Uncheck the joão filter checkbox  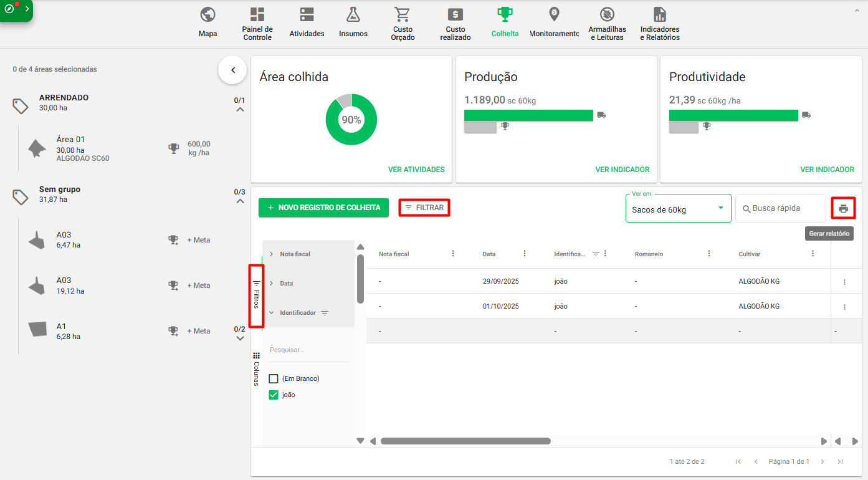click(274, 395)
